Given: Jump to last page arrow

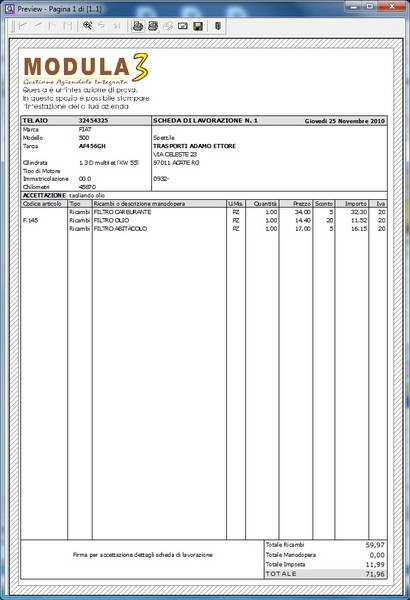Looking at the screenshot, I should 68,26.
